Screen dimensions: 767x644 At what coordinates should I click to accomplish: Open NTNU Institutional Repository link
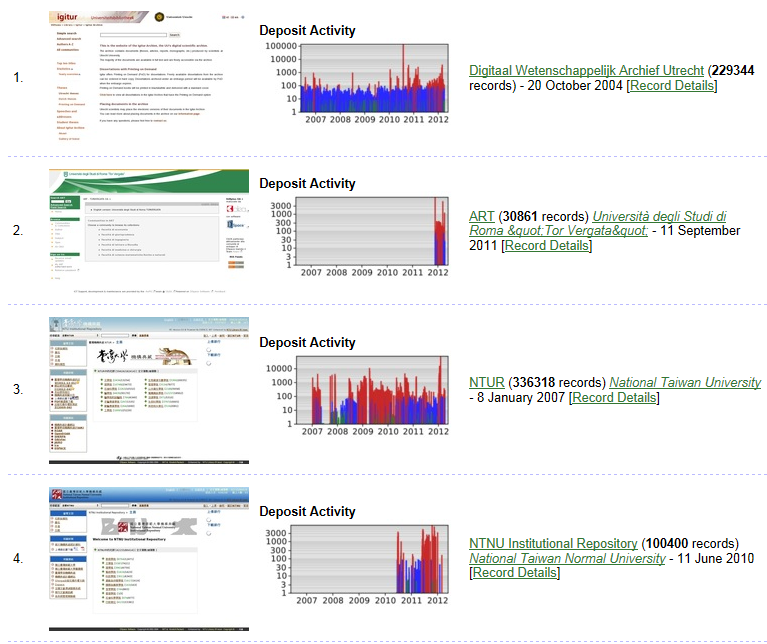point(553,544)
